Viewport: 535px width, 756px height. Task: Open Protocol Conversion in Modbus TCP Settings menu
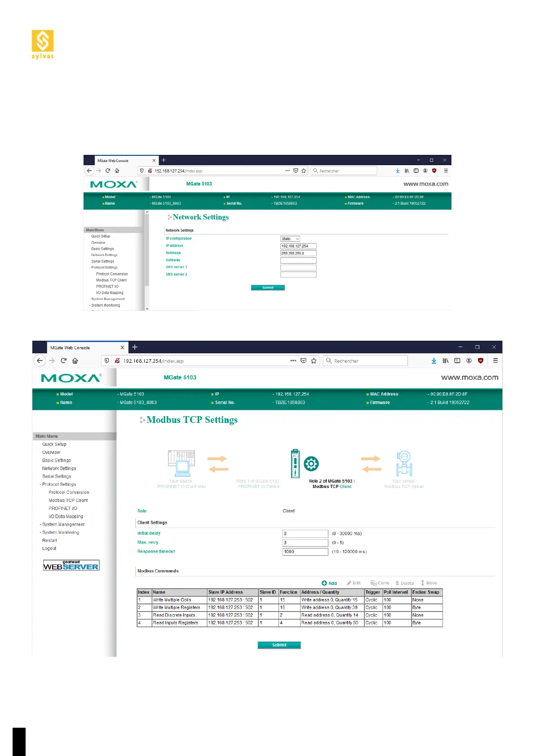[x=69, y=492]
